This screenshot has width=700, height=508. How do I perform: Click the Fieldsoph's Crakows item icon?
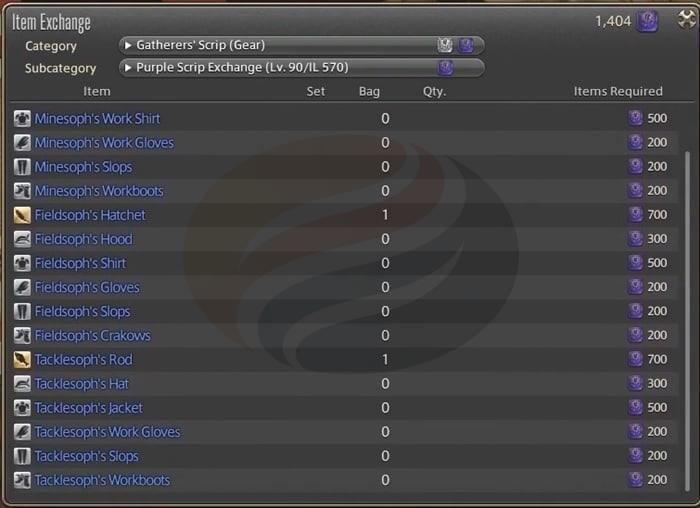22,336
